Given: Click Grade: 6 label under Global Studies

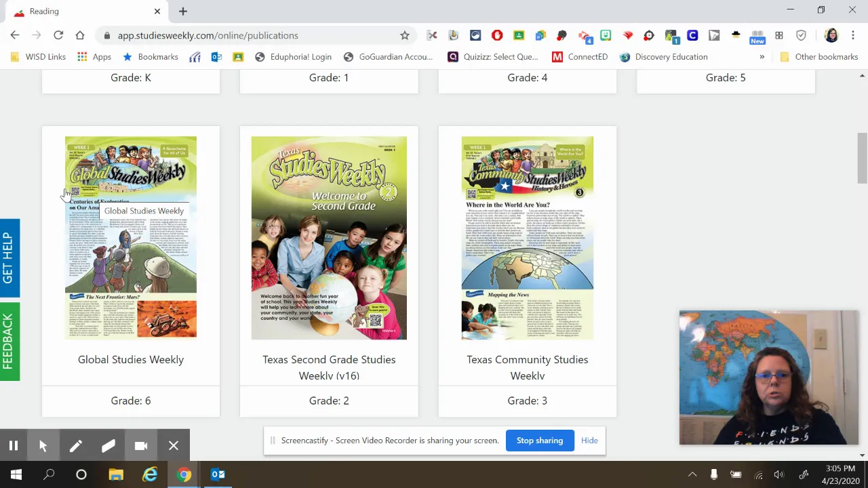Looking at the screenshot, I should click(131, 401).
